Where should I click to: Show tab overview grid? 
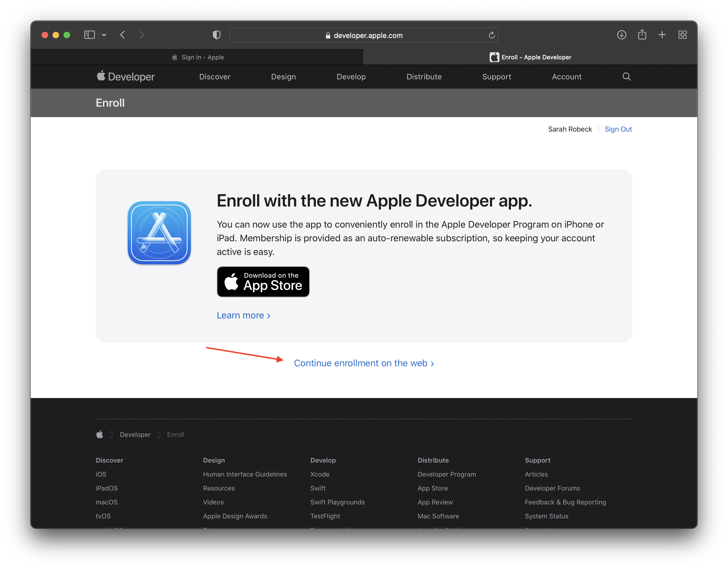(x=682, y=35)
